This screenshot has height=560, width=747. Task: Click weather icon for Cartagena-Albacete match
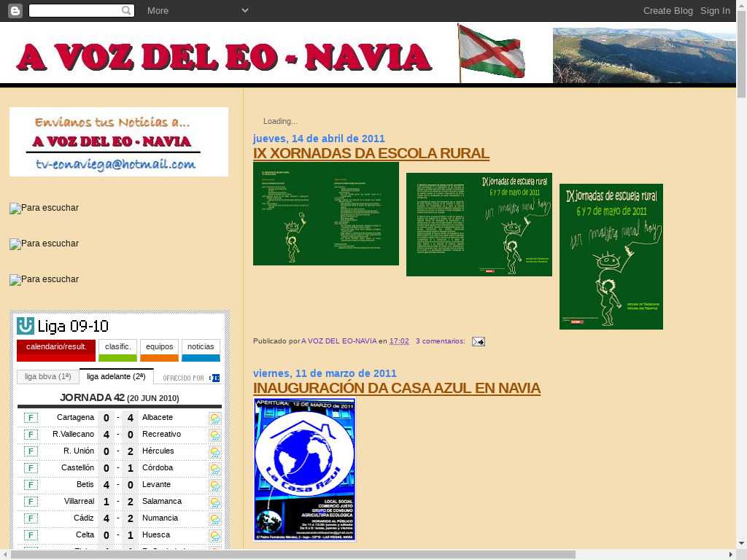point(214,418)
